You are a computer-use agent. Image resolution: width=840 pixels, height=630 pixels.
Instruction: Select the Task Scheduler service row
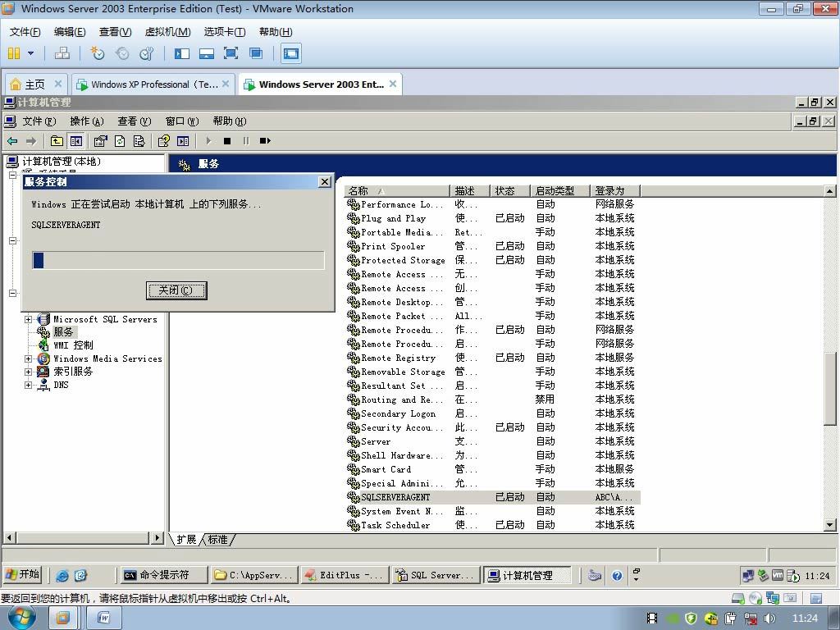[493, 525]
